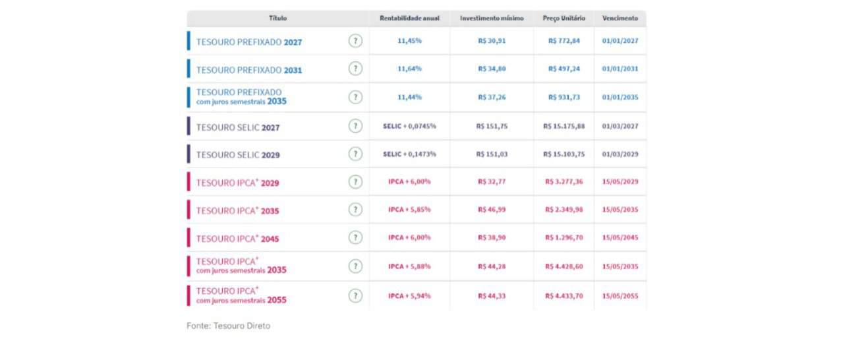
Task: Click the R$ 46,99 minimum investment
Action: click(x=492, y=210)
